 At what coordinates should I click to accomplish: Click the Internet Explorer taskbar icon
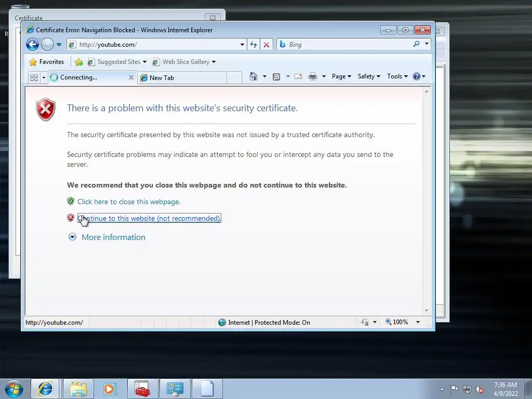click(45, 389)
